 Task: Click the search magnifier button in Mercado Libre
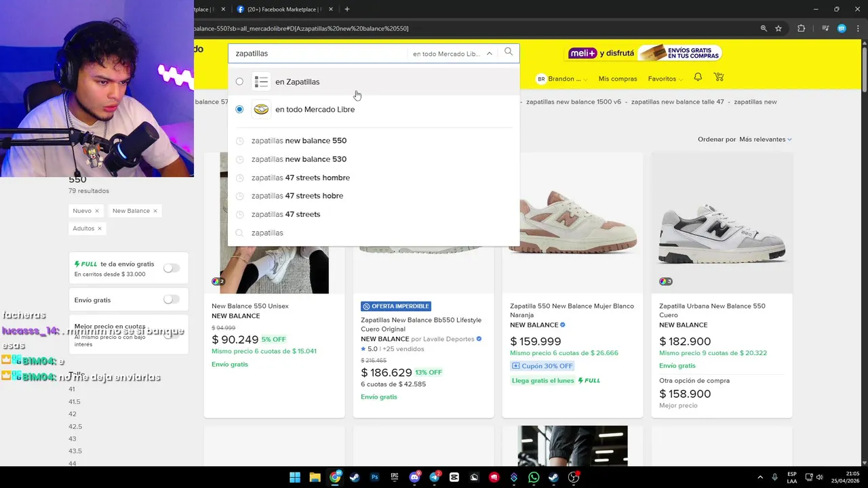(x=509, y=52)
